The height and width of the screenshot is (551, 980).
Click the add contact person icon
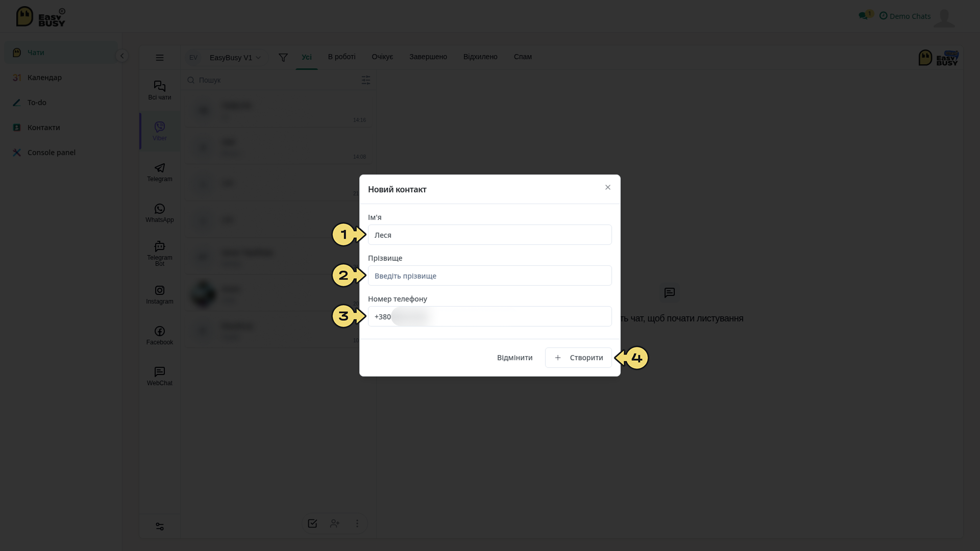pyautogui.click(x=335, y=523)
